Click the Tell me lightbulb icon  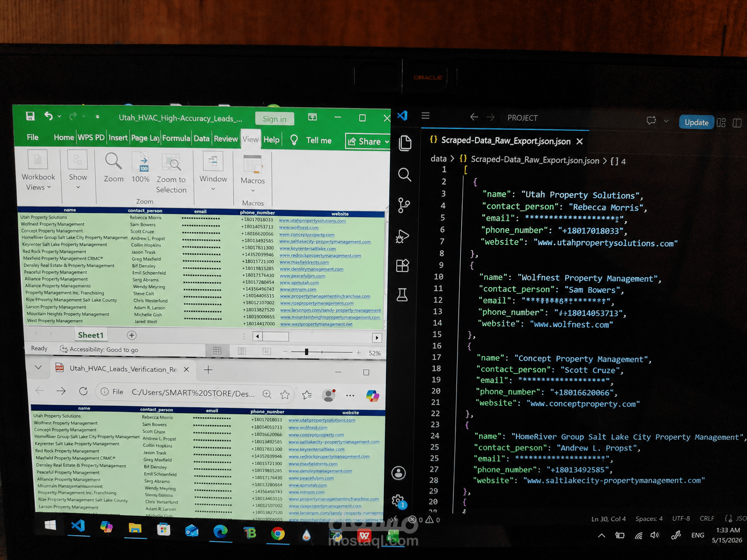pyautogui.click(x=294, y=140)
